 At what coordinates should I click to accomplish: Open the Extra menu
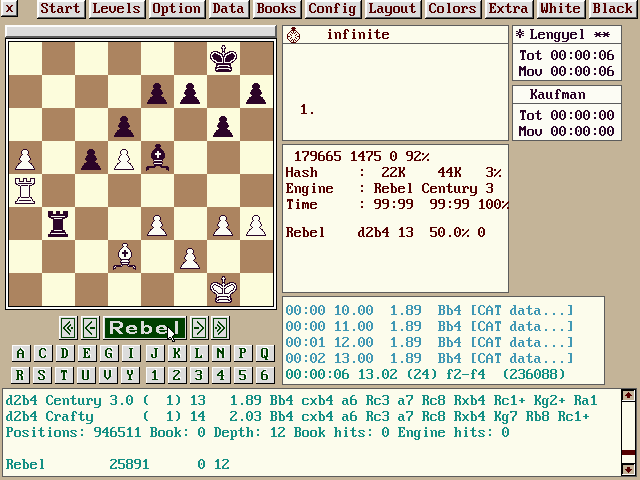(508, 9)
